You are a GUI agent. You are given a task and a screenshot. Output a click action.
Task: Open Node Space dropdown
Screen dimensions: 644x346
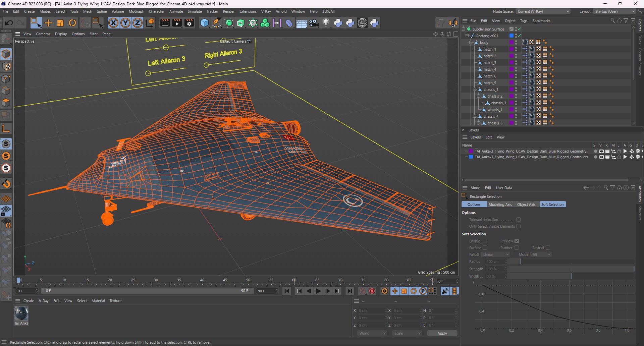[543, 11]
